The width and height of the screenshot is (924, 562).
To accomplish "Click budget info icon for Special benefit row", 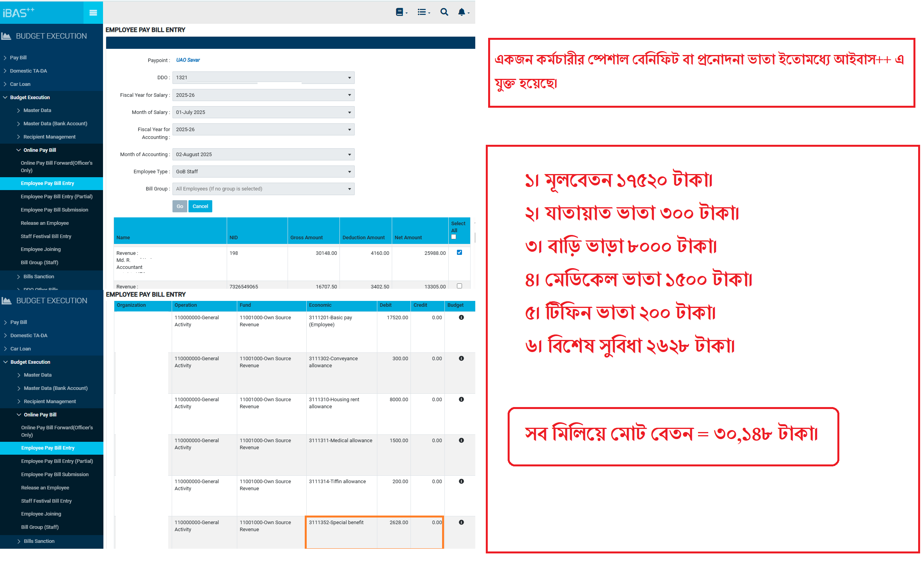I will (x=461, y=522).
